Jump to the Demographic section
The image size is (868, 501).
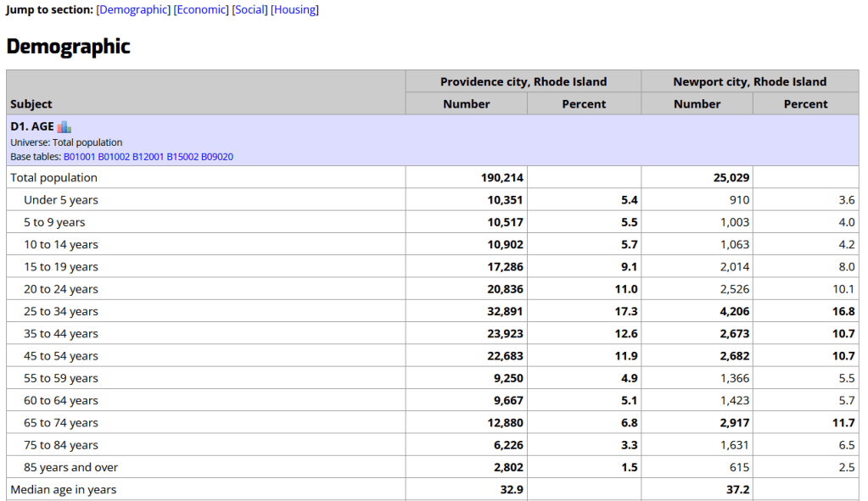[133, 10]
